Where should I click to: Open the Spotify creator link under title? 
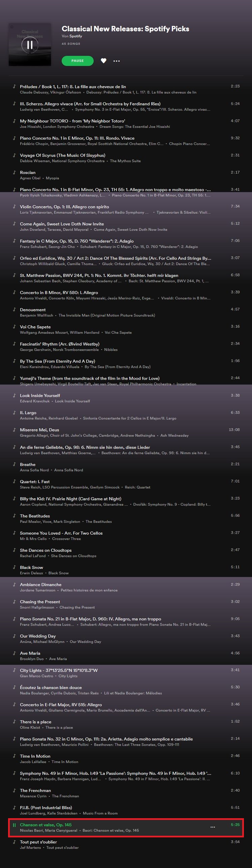75,36
